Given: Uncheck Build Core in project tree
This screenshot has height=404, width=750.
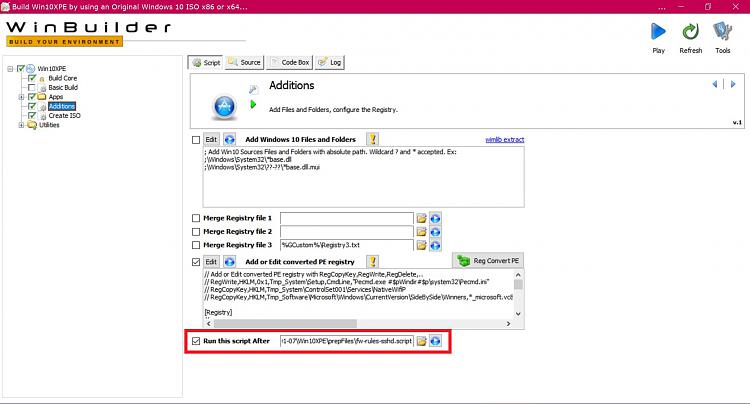Looking at the screenshot, I should tap(32, 78).
